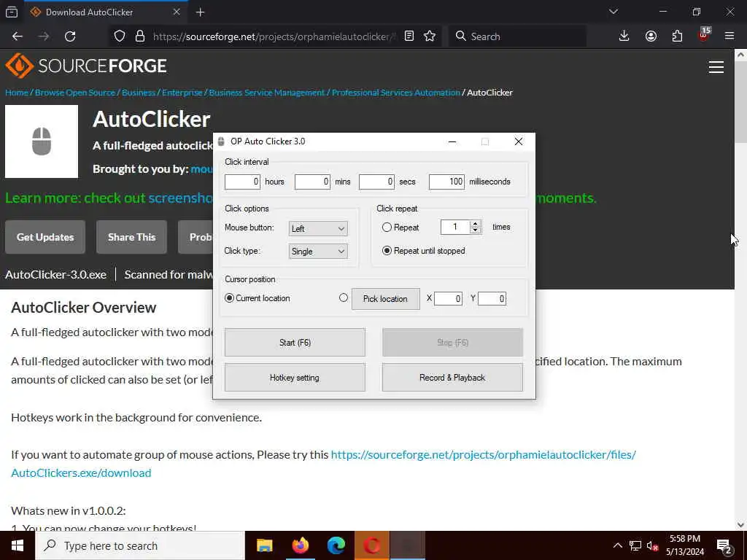Image resolution: width=747 pixels, height=560 pixels.
Task: Click the secs input field
Action: [376, 182]
